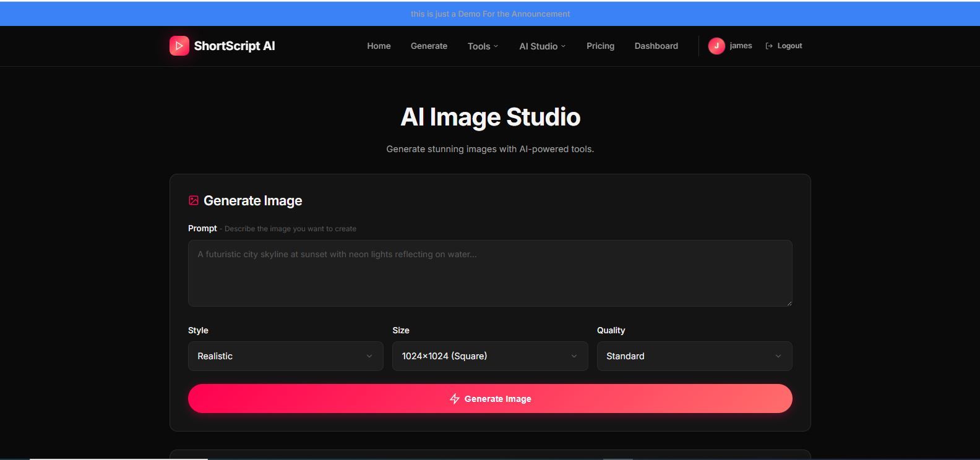This screenshot has height=460, width=980.
Task: Click the ShortScript AI brand name
Action: click(x=234, y=46)
